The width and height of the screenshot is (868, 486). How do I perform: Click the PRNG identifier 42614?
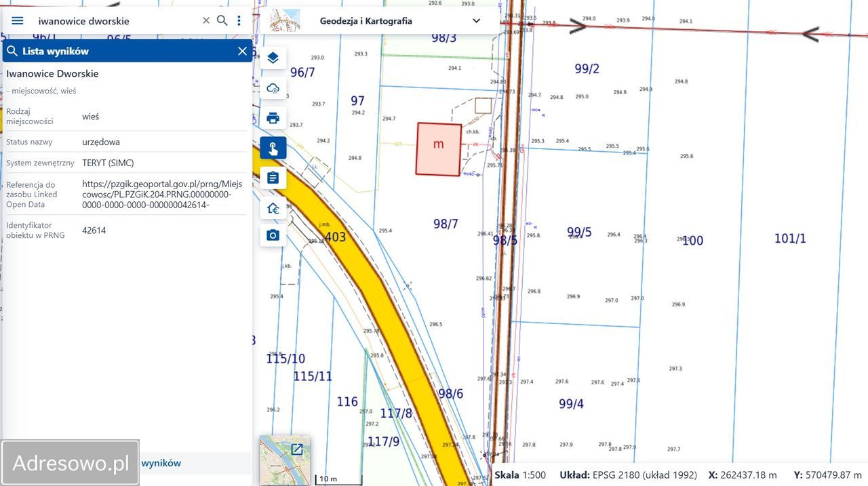tap(94, 230)
